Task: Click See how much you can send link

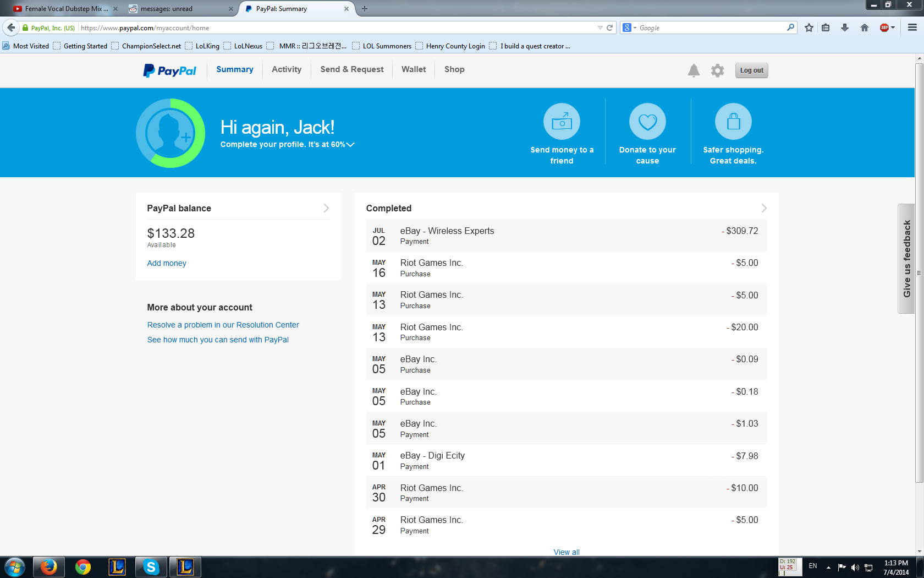Action: (x=218, y=340)
